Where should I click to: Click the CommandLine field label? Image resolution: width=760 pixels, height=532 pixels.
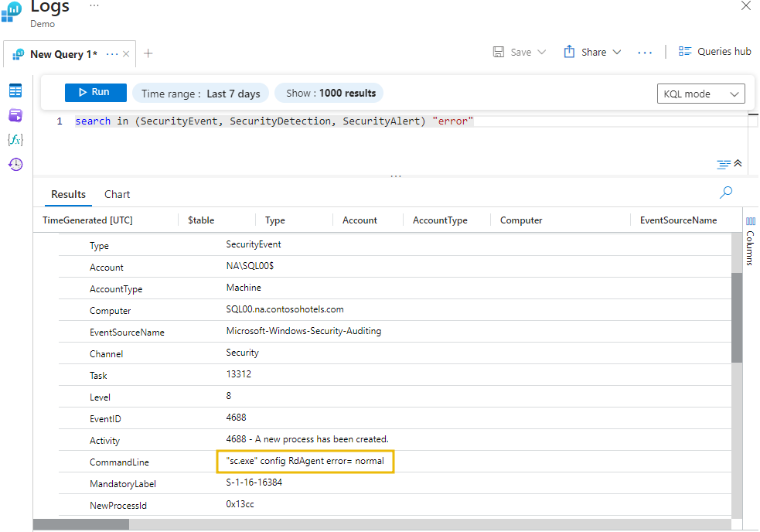[119, 462]
